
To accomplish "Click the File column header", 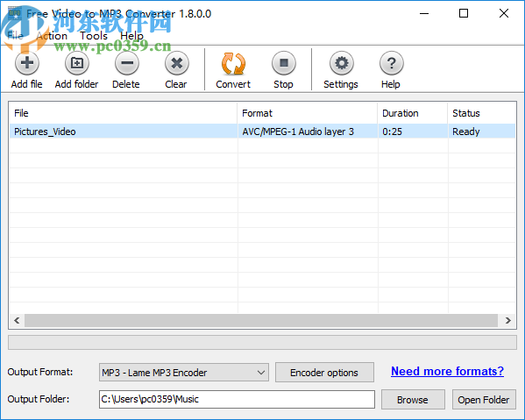I will pos(123,113).
